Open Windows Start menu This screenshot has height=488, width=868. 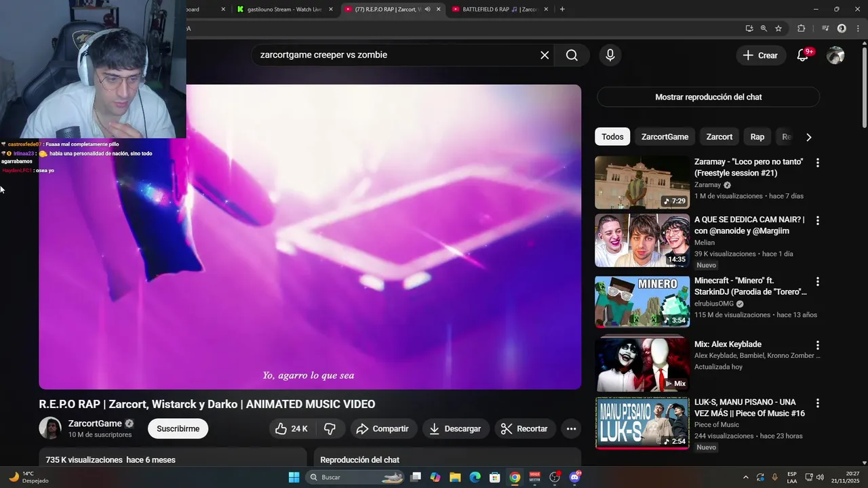pyautogui.click(x=294, y=477)
